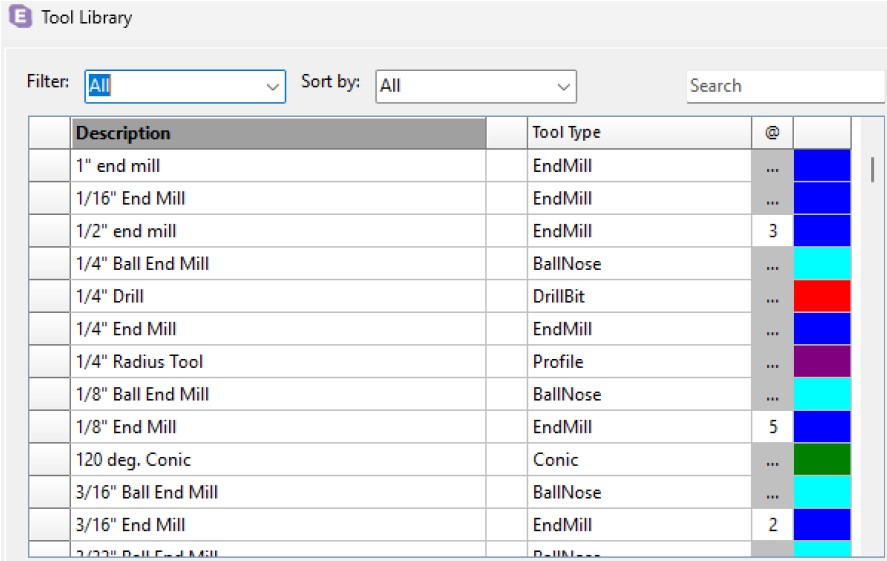Click the red swatch for 1/4" Drill
Viewport: 887px width, 561px height.
pos(821,297)
